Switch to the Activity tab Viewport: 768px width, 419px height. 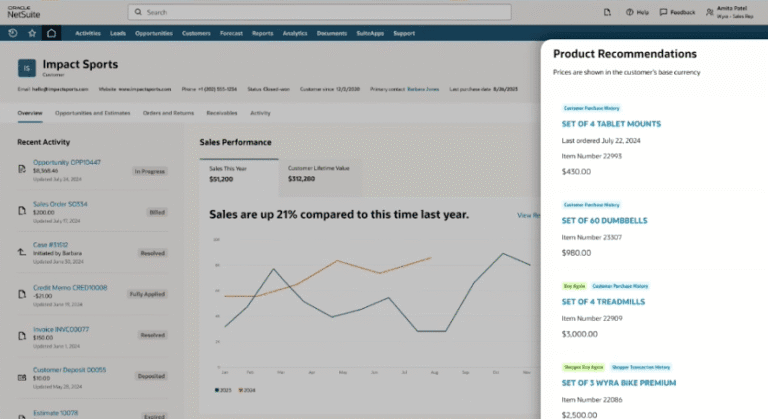(260, 113)
